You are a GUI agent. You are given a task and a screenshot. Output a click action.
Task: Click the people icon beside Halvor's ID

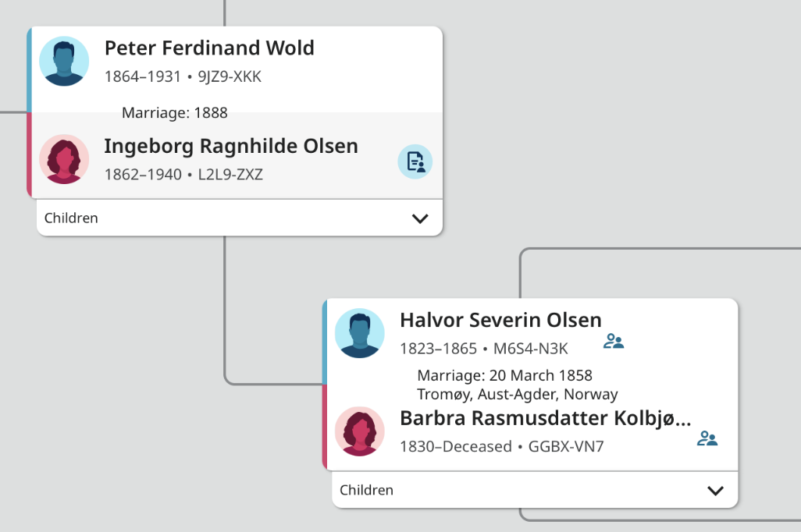pyautogui.click(x=614, y=342)
